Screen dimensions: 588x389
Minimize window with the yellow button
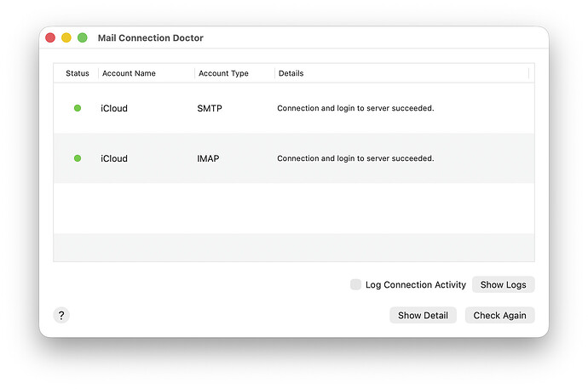point(66,38)
